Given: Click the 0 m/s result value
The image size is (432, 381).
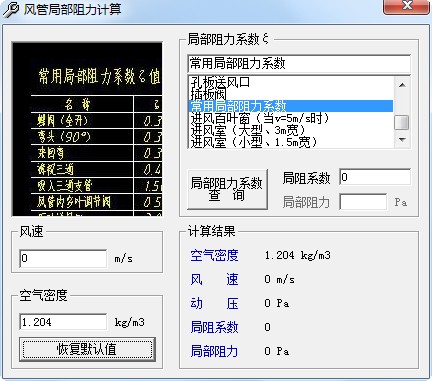Looking at the screenshot, I should pyautogui.click(x=279, y=279).
